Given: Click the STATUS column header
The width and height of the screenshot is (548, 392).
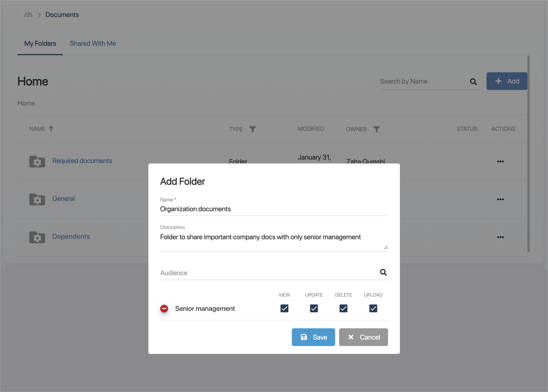Looking at the screenshot, I should (x=467, y=129).
